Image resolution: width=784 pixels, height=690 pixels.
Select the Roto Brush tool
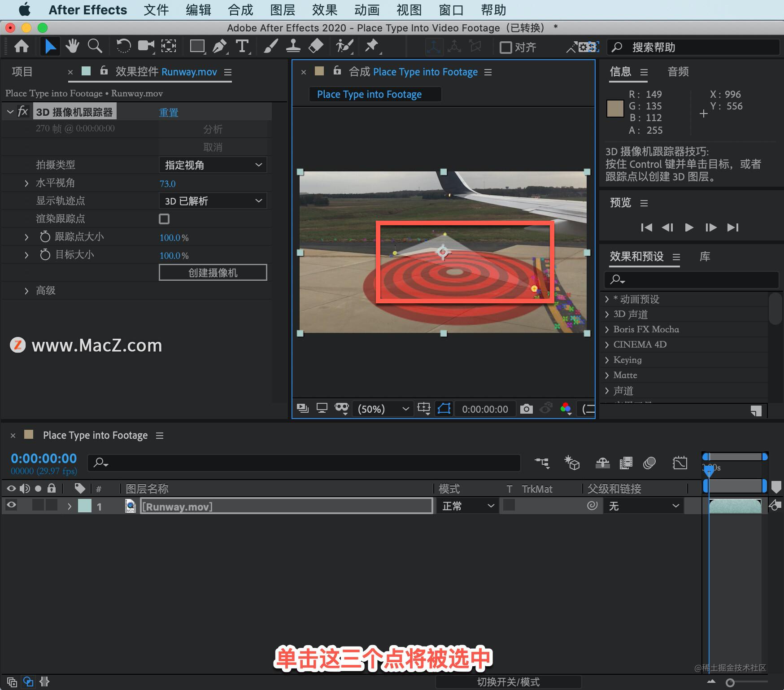tap(344, 46)
